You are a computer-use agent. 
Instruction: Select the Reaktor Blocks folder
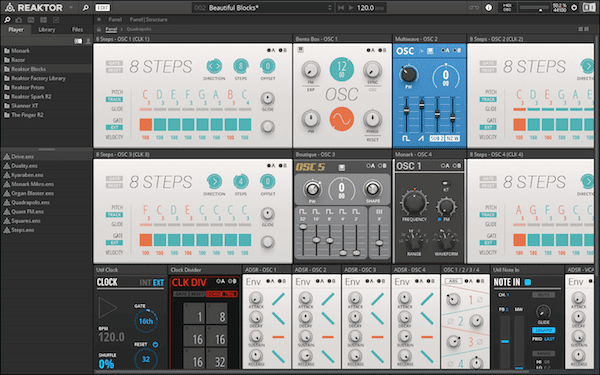point(28,69)
